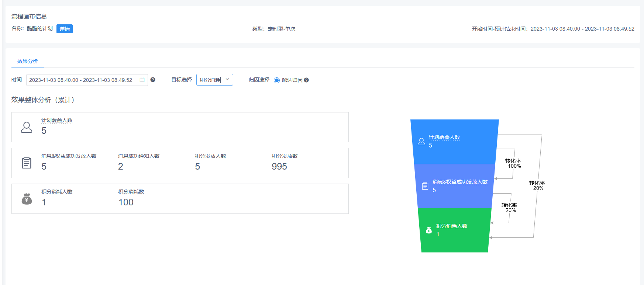Click the 积分发放人数 label
Viewport: 644px width, 285px height.
(x=210, y=156)
